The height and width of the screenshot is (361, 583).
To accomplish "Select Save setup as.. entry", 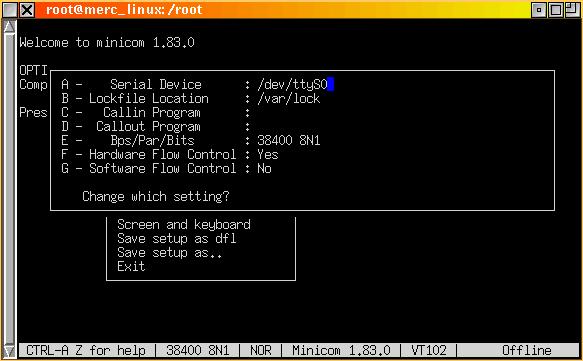I will pyautogui.click(x=170, y=253).
